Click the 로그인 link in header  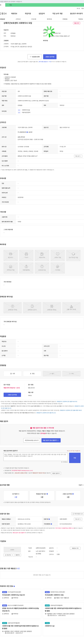[x=78, y=9]
